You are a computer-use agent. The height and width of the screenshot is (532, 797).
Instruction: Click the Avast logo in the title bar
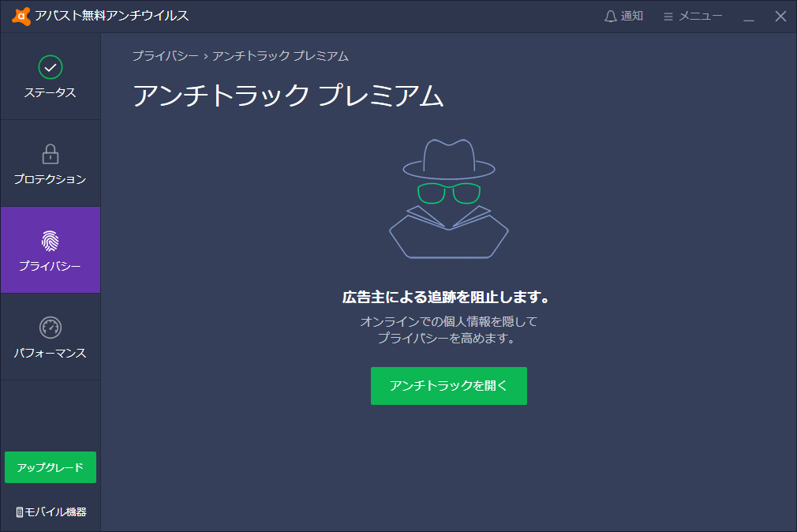pos(22,14)
